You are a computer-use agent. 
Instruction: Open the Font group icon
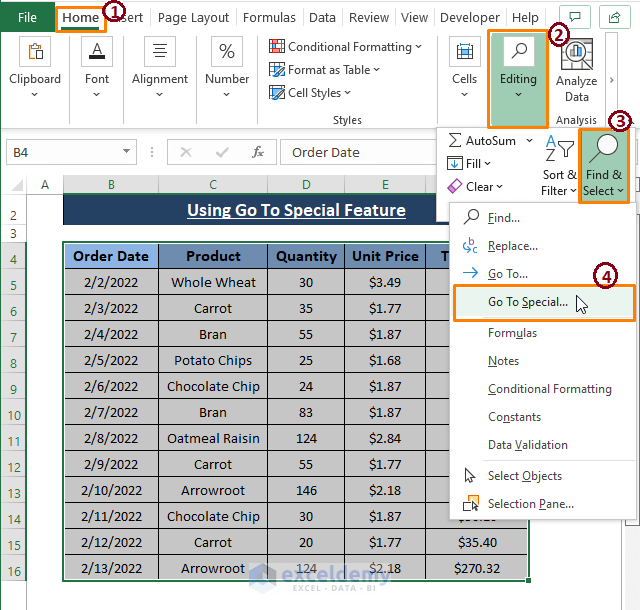click(97, 54)
